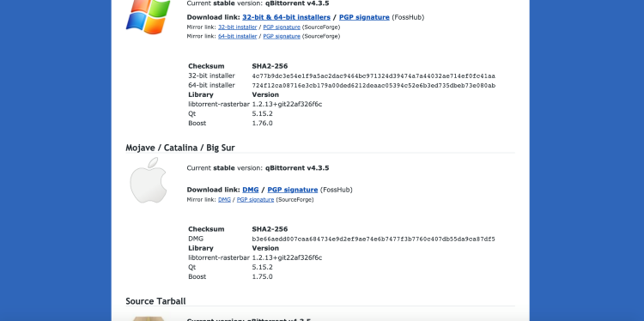Image resolution: width=644 pixels, height=321 pixels.
Task: Open the 32-bit installer SourceForge mirror link
Action: click(237, 27)
